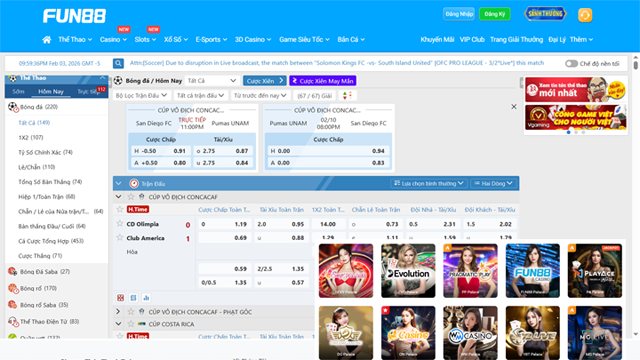
Task: Close the featured matches panel with X
Action: (x=514, y=107)
